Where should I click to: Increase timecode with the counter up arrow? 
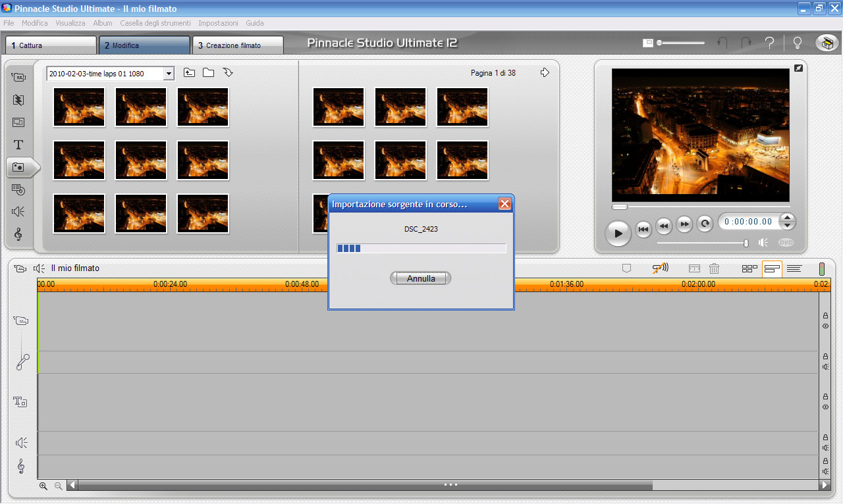click(x=788, y=218)
